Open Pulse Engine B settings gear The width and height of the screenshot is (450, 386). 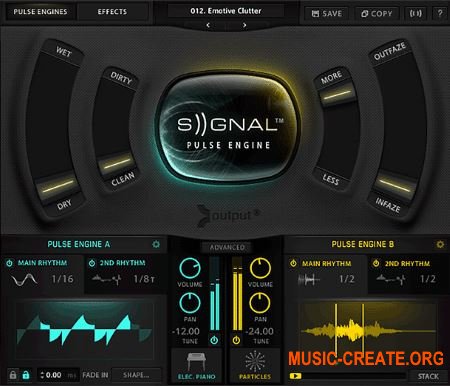click(440, 244)
